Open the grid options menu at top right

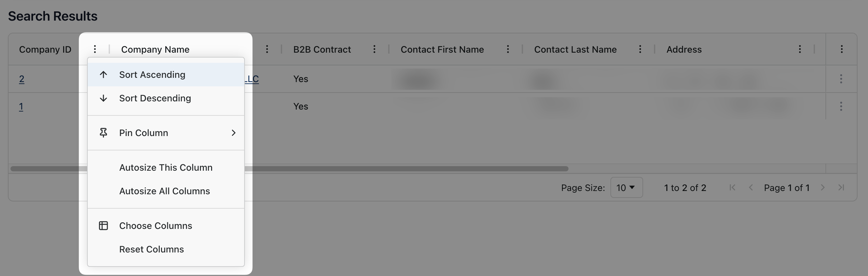(841, 49)
